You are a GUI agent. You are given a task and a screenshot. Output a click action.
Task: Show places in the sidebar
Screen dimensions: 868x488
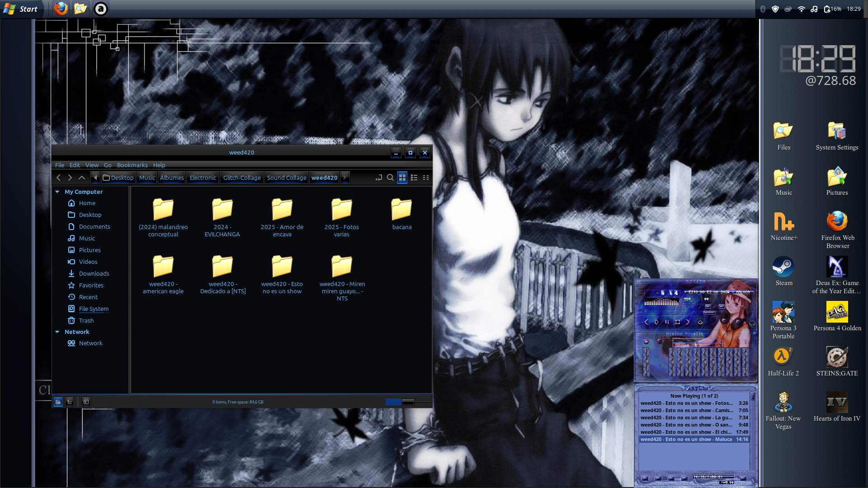[x=58, y=402]
